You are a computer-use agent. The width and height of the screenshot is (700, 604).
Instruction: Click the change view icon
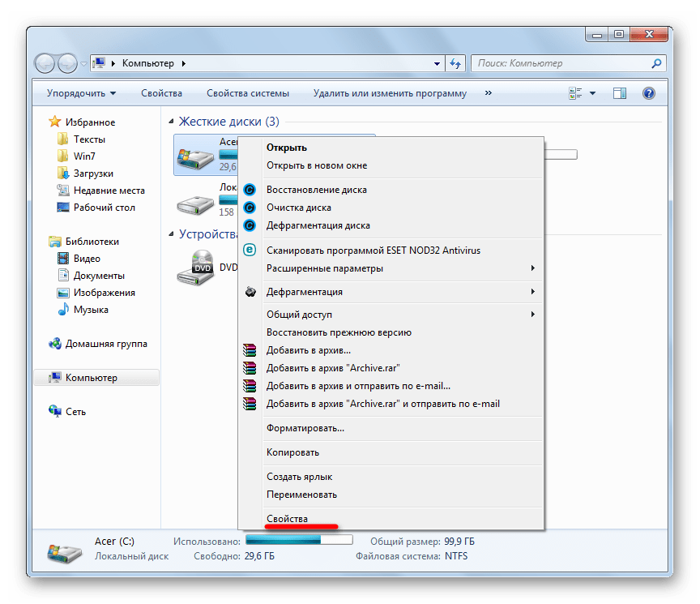click(x=576, y=93)
